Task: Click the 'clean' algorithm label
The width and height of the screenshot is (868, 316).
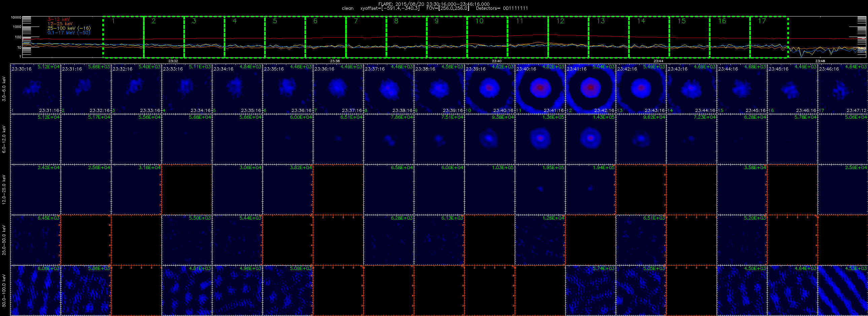Action: [x=348, y=8]
